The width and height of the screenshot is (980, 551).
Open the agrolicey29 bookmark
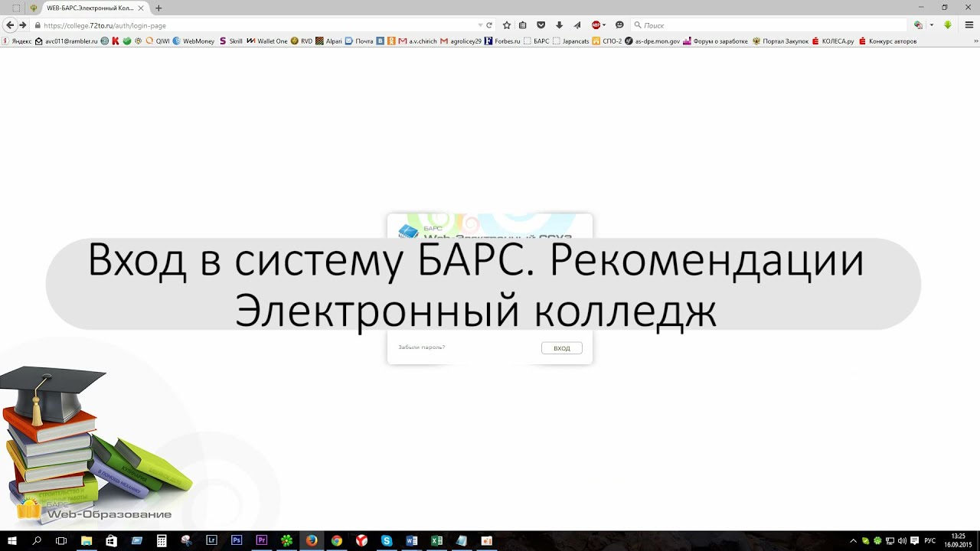(461, 41)
